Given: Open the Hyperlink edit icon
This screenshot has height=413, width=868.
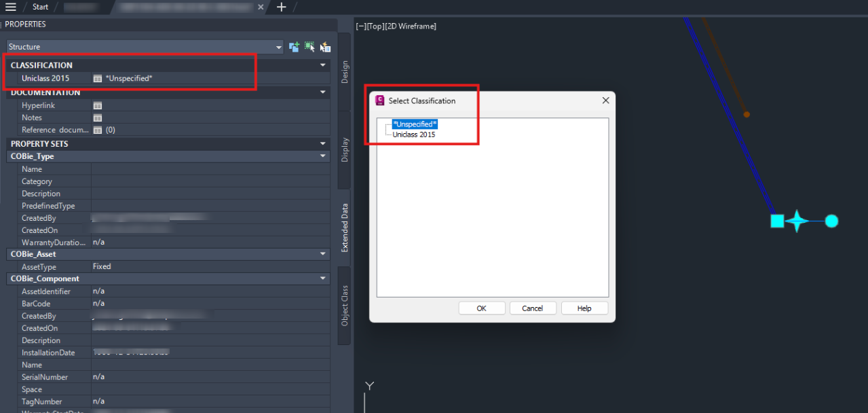Looking at the screenshot, I should click(x=98, y=105).
